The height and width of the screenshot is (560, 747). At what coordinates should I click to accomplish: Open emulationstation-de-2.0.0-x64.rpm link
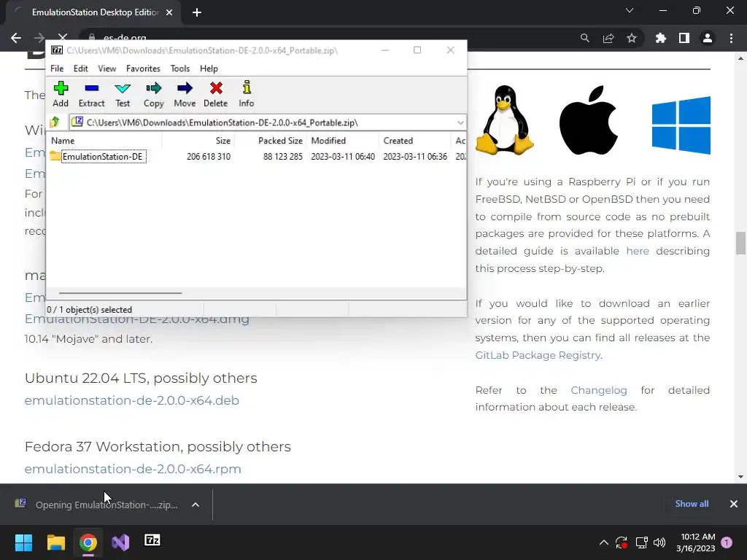point(133,469)
